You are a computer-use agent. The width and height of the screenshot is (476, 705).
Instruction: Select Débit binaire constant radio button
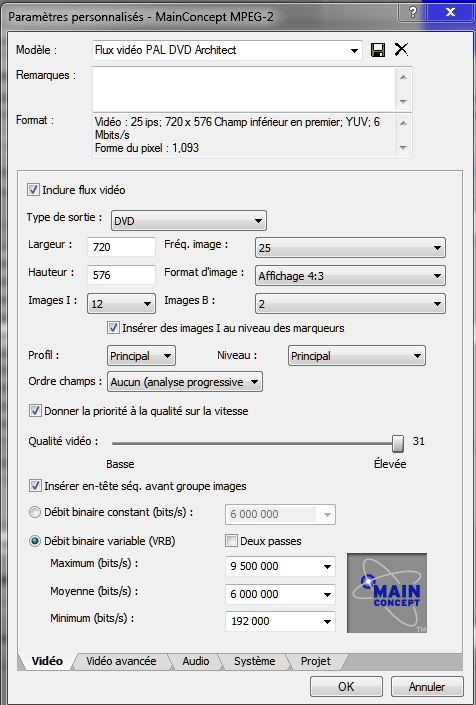pos(35,512)
